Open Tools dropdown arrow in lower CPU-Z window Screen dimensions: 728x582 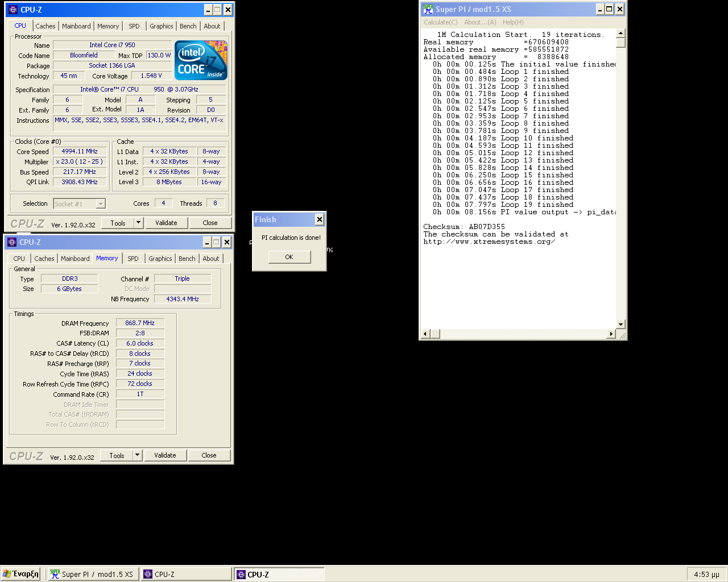click(137, 455)
